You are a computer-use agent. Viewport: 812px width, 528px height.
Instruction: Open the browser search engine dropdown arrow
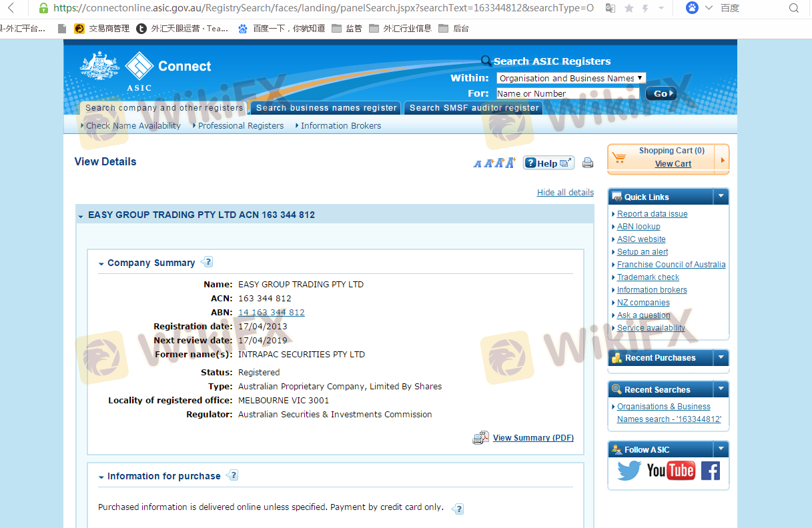click(x=709, y=8)
